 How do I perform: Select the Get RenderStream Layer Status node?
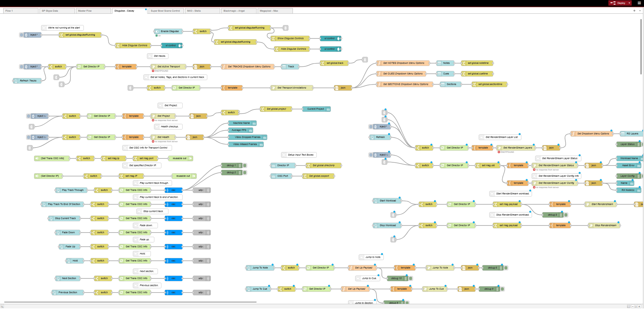pos(555,165)
